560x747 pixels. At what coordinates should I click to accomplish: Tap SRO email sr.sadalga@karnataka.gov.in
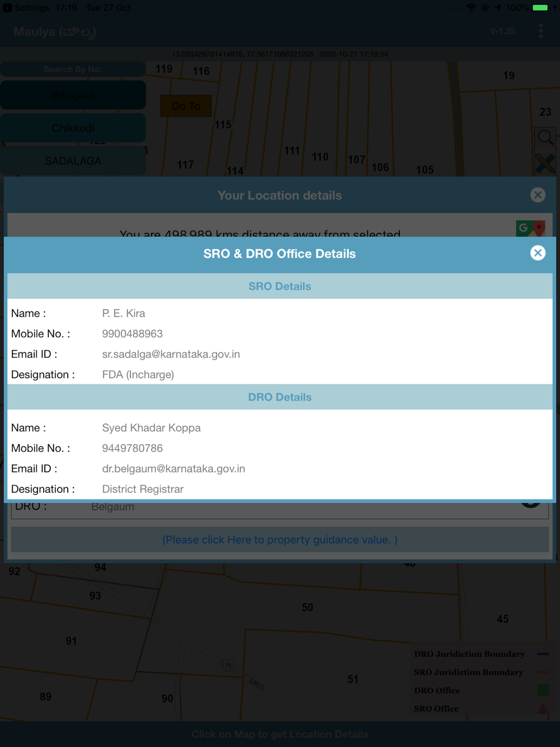(x=171, y=354)
